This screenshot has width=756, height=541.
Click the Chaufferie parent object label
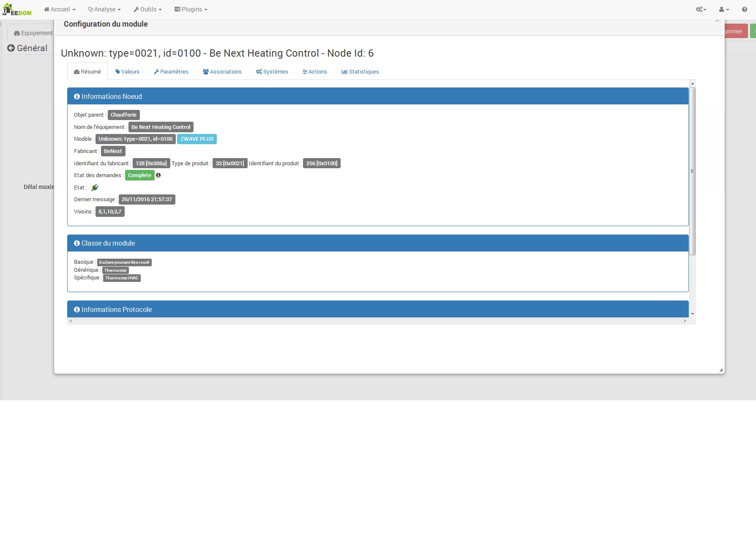[124, 115]
